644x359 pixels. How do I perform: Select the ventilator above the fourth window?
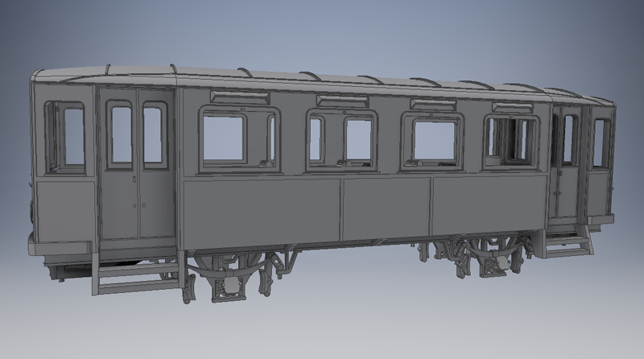click(512, 107)
